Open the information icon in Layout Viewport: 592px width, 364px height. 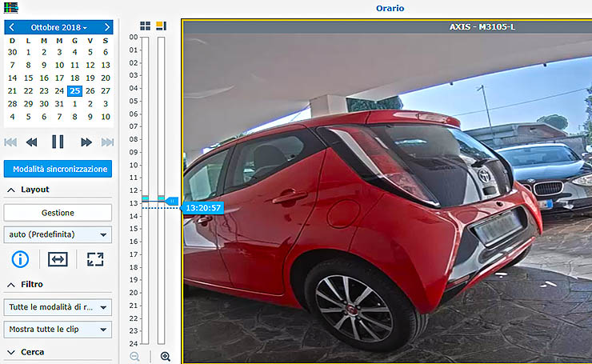(x=21, y=259)
